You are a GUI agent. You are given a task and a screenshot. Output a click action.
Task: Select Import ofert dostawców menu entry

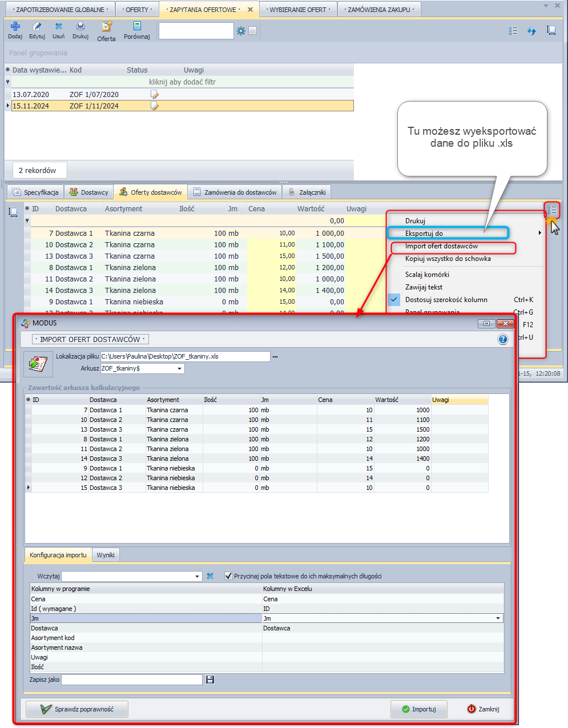(441, 246)
